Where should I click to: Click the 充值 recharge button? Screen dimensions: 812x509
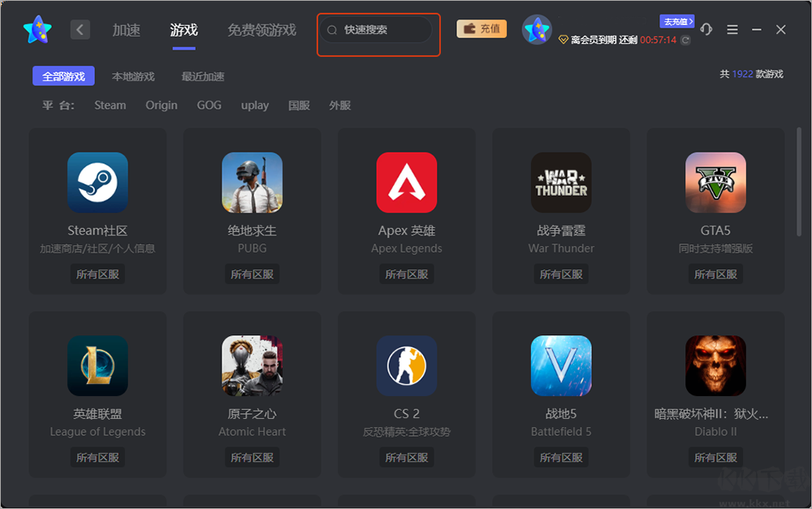pyautogui.click(x=482, y=29)
